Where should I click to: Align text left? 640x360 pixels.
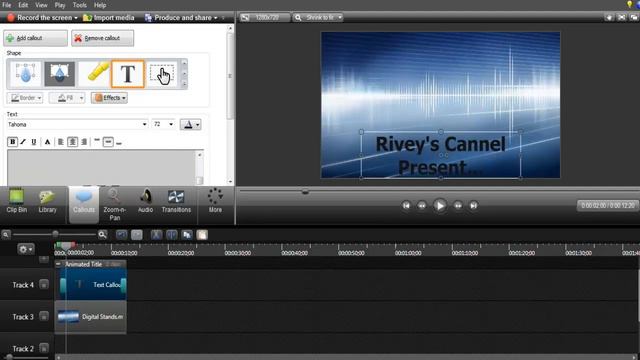(x=60, y=142)
